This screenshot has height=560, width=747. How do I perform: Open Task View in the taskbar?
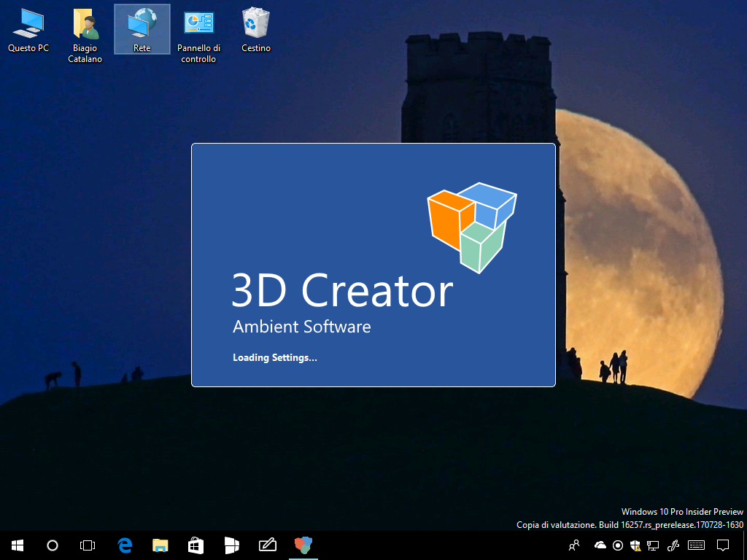88,545
